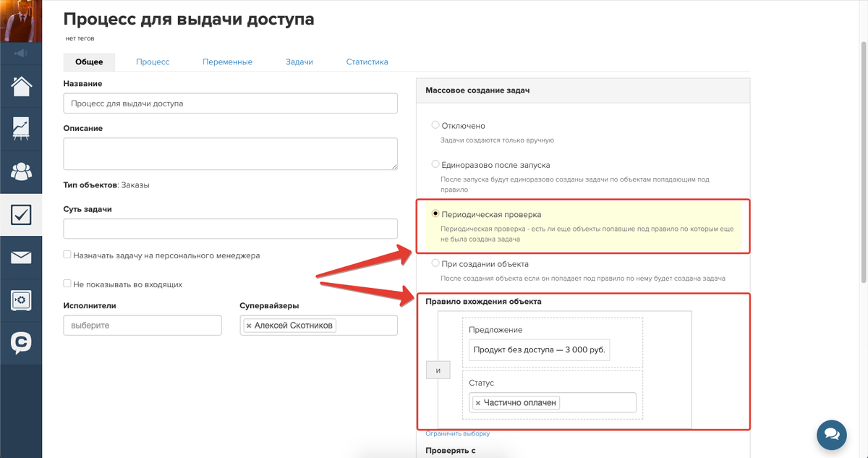
Task: Switch to the Процесс tab
Action: point(153,62)
